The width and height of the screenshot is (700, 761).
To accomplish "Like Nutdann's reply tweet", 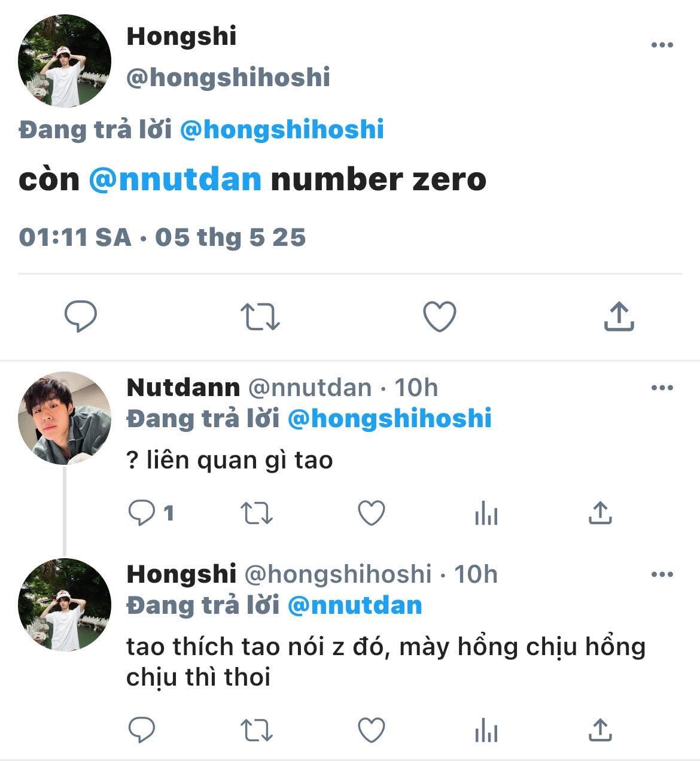I will pos(371,513).
